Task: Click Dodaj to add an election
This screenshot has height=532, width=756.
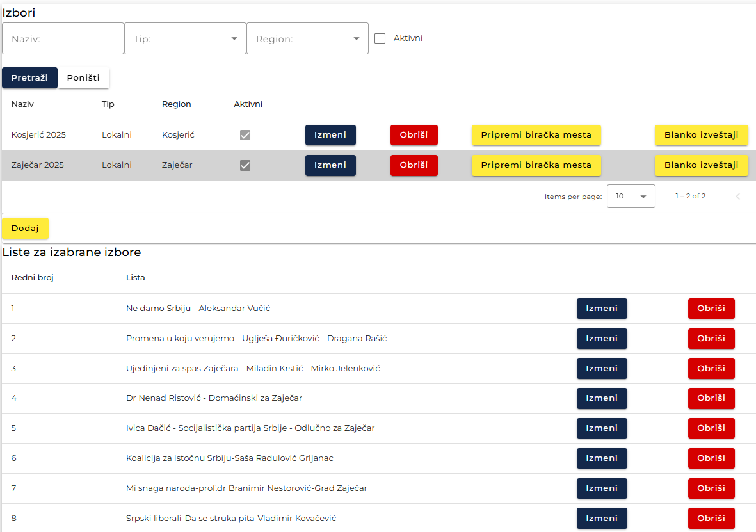Action: point(25,228)
